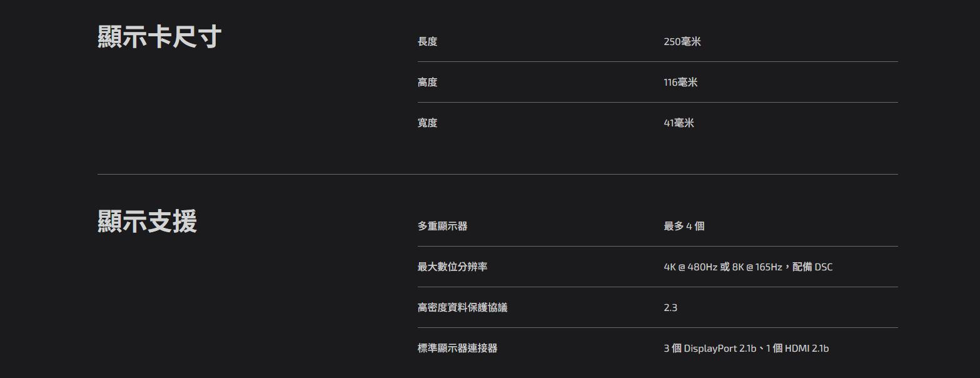The image size is (980, 378).
Task: Click the 顯示支援 section heading
Action: [148, 221]
